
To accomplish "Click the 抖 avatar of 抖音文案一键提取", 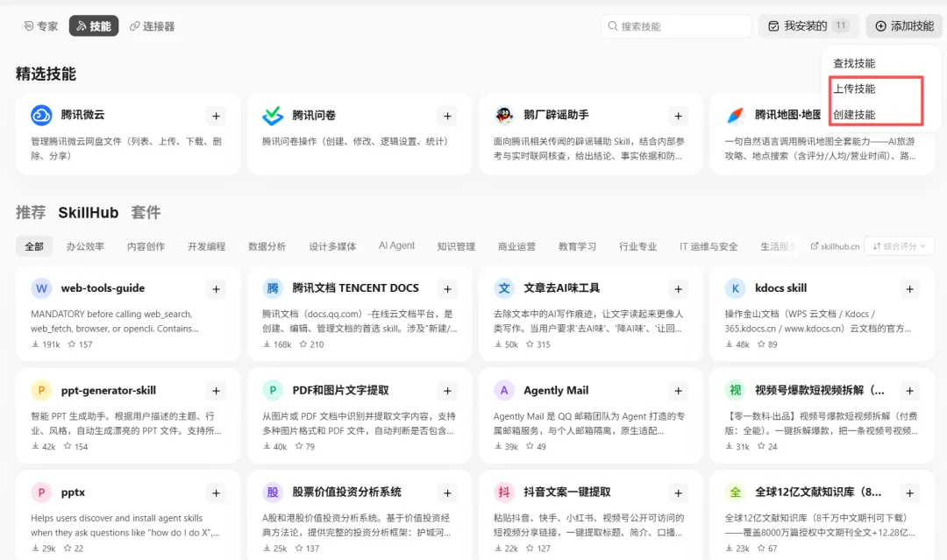I will pyautogui.click(x=503, y=493).
